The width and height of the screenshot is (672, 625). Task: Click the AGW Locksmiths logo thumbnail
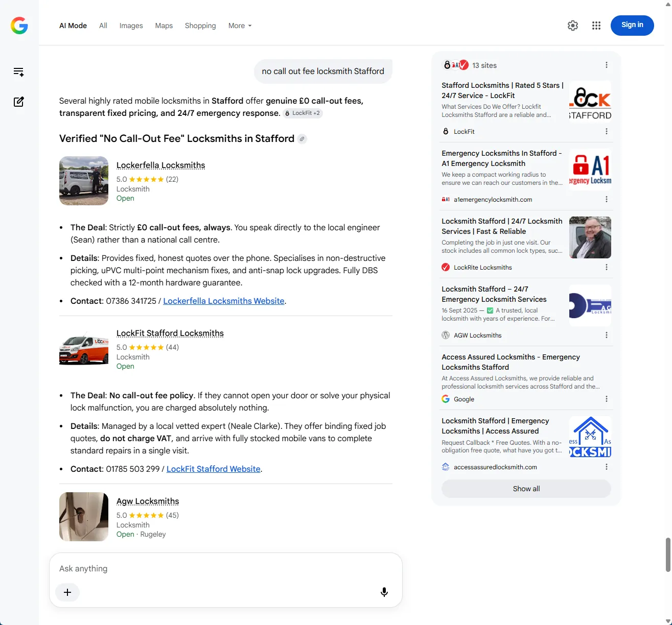pyautogui.click(x=590, y=305)
